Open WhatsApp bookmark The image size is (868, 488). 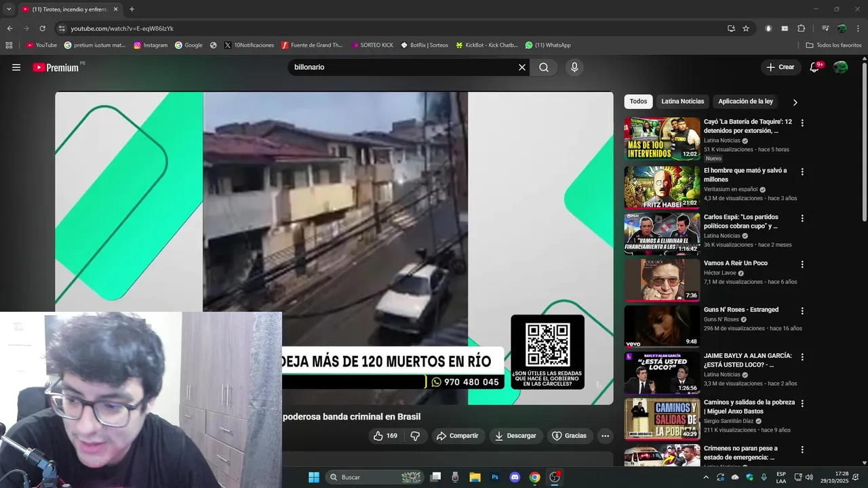coord(548,45)
